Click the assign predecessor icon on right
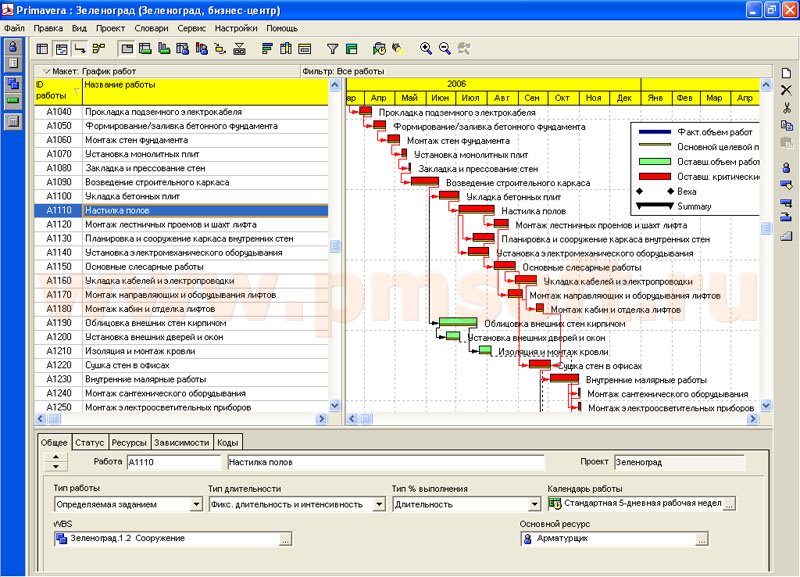This screenshot has height=577, width=800. pos(786,202)
